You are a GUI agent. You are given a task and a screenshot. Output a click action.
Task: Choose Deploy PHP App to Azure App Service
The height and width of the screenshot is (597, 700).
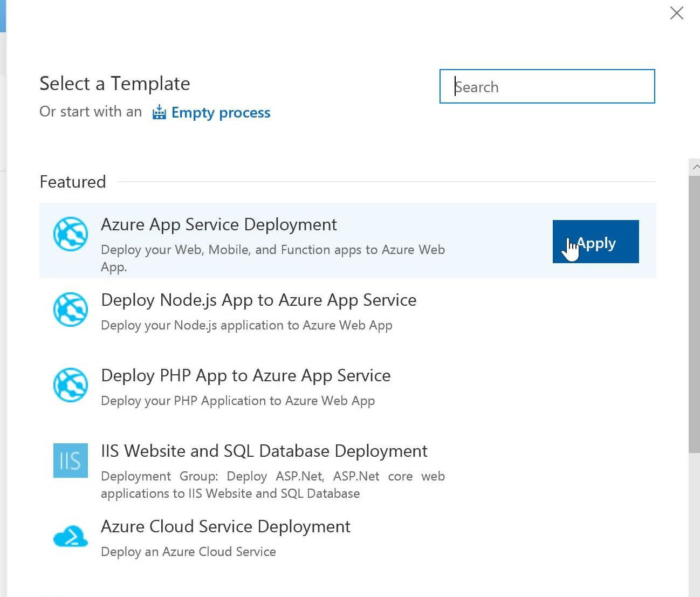point(245,375)
